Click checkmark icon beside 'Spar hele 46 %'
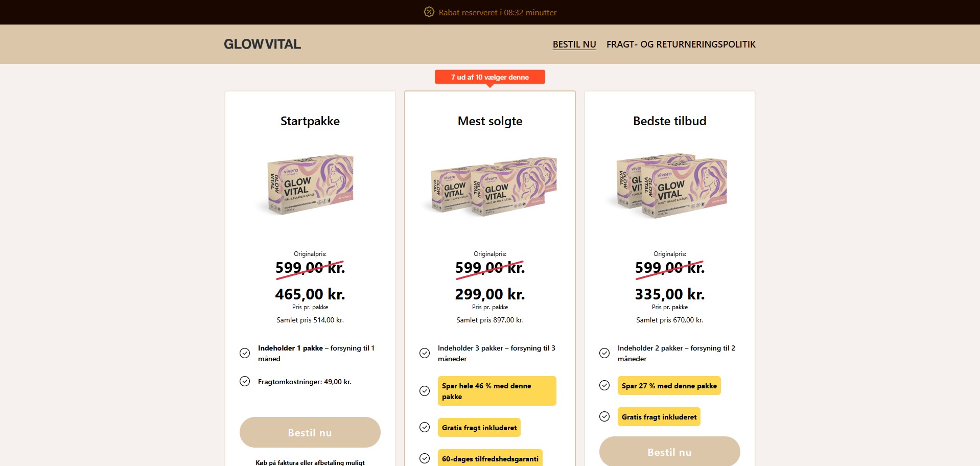 [x=425, y=391]
